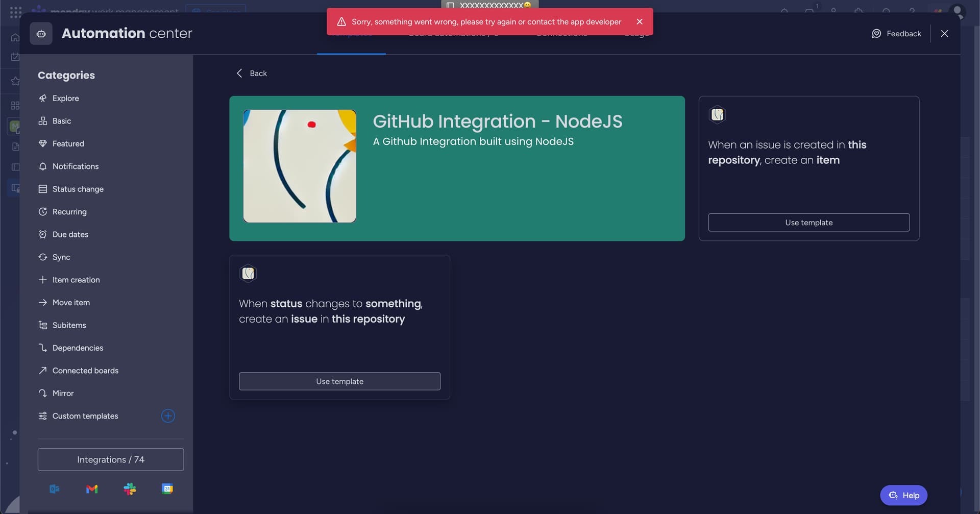This screenshot has width=980, height=514.
Task: Click the Featured diamond icon
Action: pyautogui.click(x=43, y=143)
